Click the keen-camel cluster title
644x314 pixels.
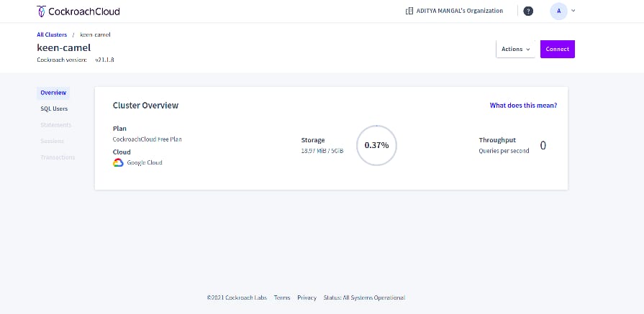(63, 47)
